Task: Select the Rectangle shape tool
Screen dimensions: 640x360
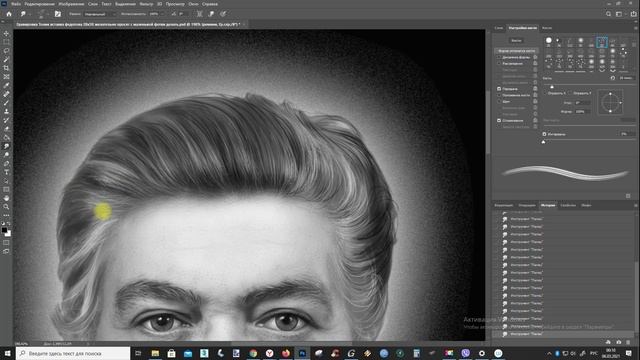Action: click(6, 189)
